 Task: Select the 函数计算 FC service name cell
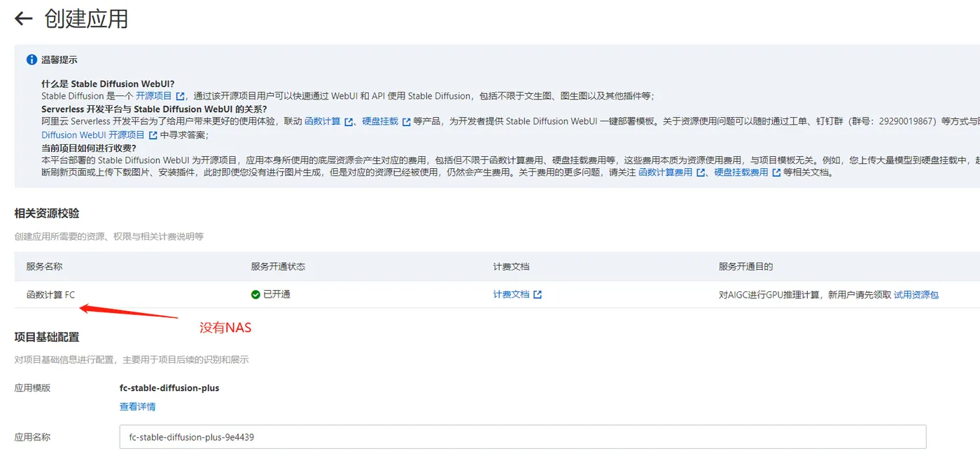50,295
